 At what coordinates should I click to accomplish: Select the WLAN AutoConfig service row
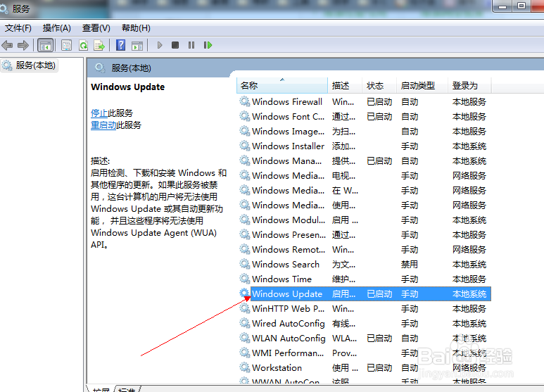[364, 339]
